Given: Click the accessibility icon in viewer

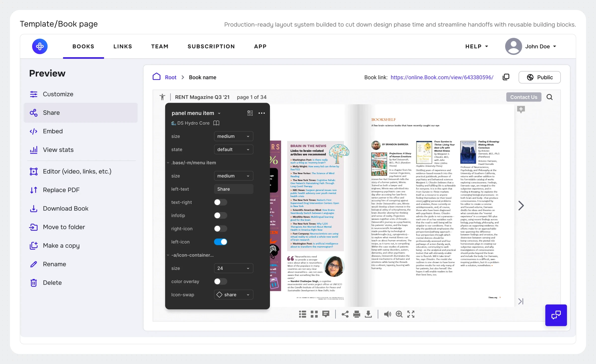Looking at the screenshot, I should 162,97.
